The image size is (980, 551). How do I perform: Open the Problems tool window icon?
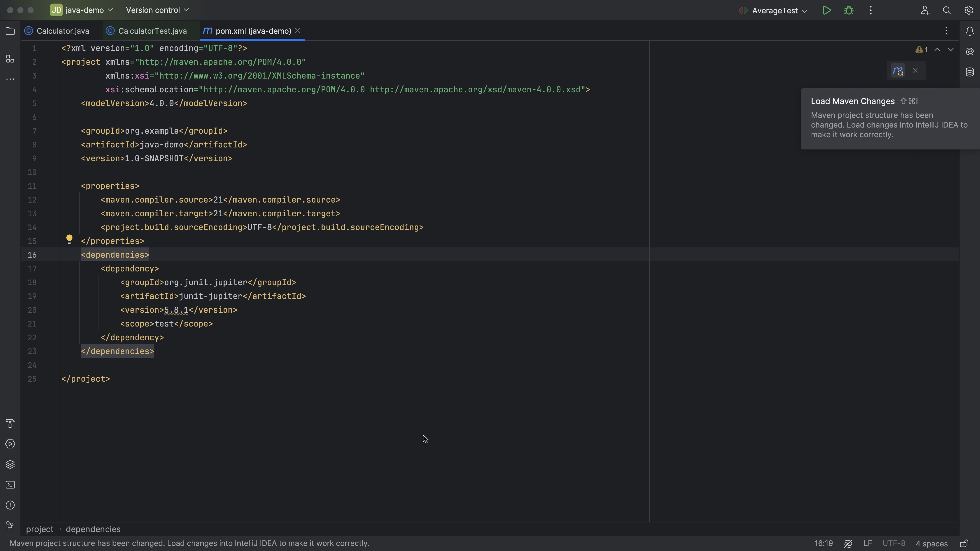(10, 505)
